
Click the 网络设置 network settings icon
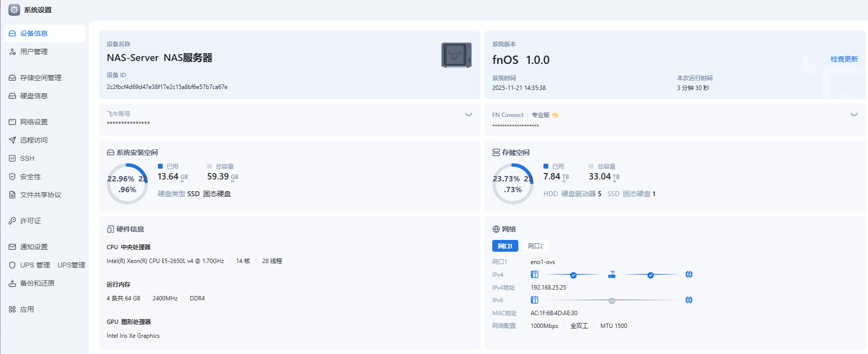coord(12,122)
